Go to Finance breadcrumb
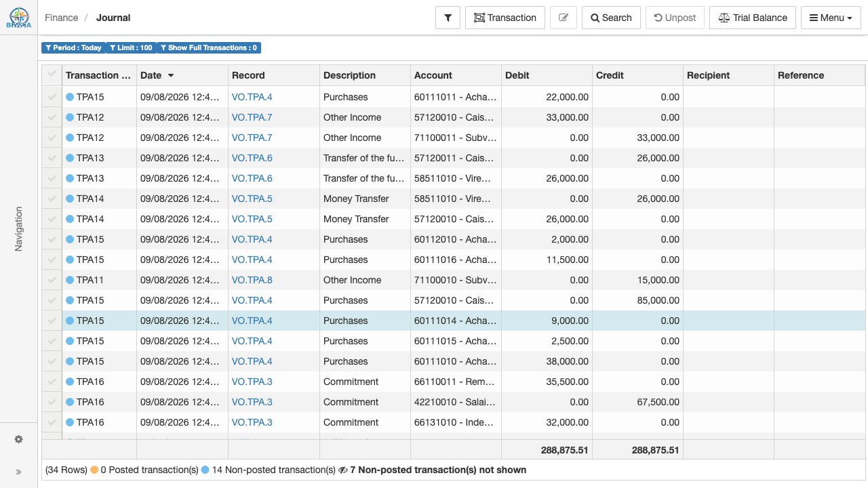This screenshot has height=488, width=868. pyautogui.click(x=61, y=18)
